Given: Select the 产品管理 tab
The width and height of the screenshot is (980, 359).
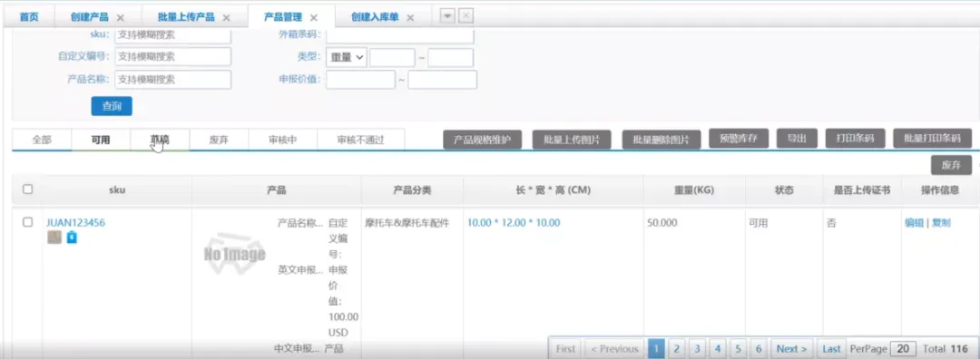Looking at the screenshot, I should pyautogui.click(x=283, y=17).
